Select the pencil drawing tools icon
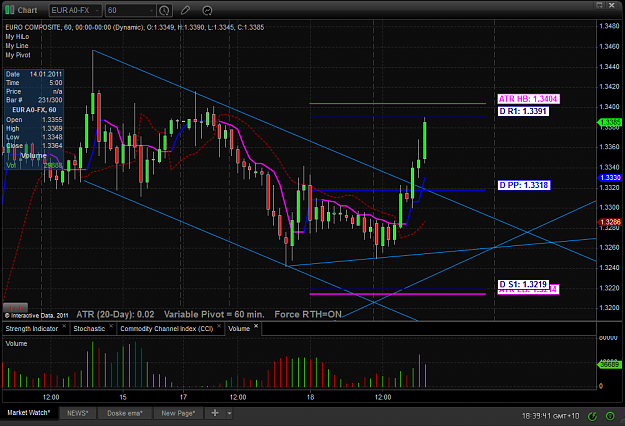 (185, 10)
